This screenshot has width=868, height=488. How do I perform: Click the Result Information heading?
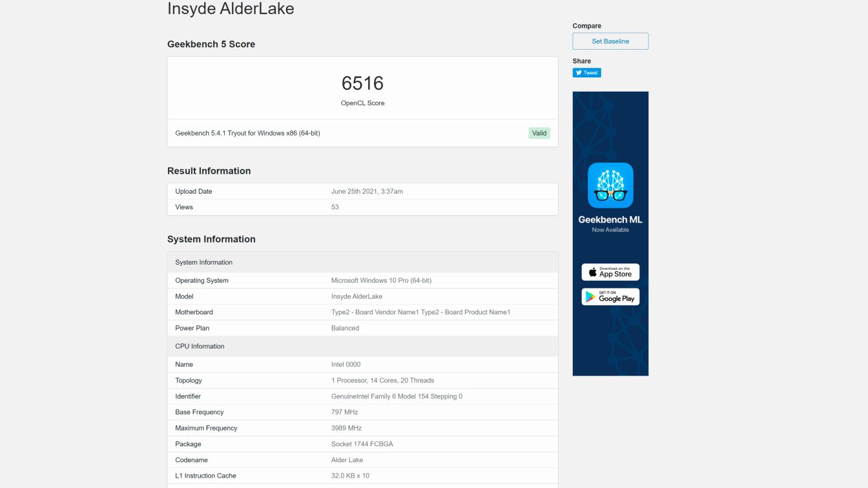[x=209, y=171]
